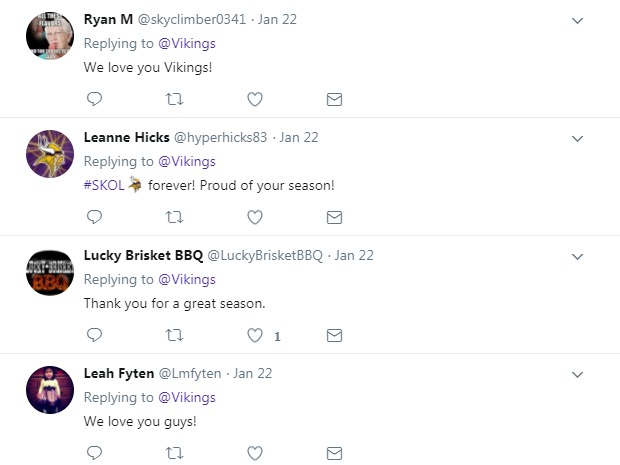620x465 pixels.
Task: Like Leanne Hicks's SKOL tweet
Action: (255, 217)
